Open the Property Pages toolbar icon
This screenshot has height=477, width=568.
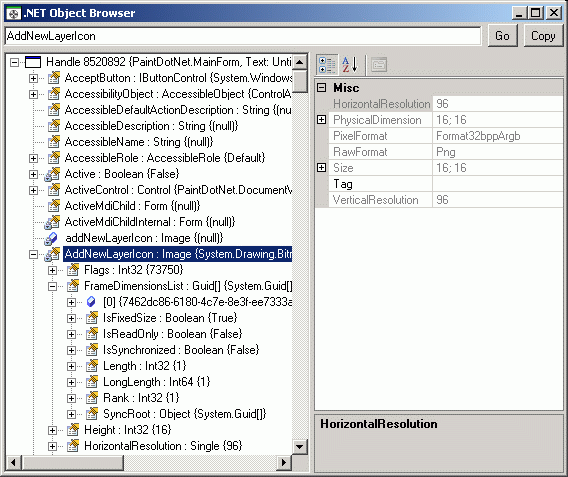coord(379,65)
